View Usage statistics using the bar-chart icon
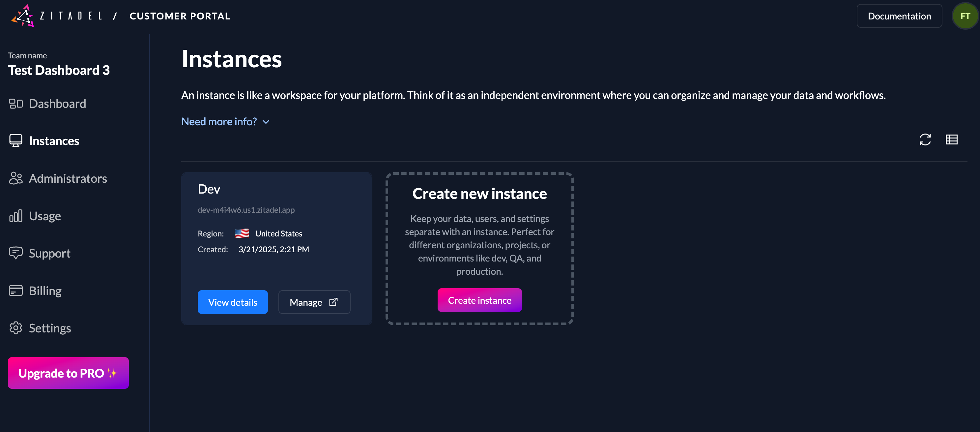 15,215
